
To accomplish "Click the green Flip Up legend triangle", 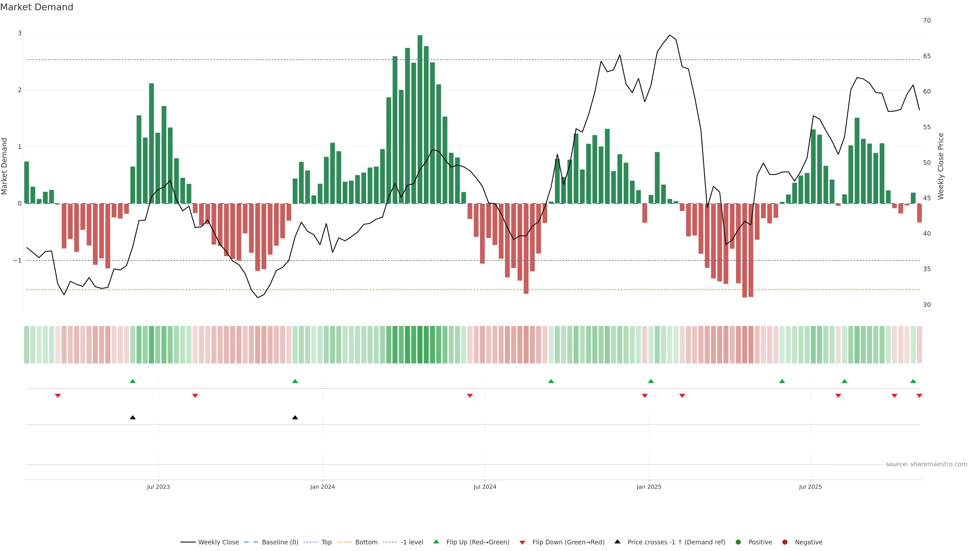I will 436,542.
